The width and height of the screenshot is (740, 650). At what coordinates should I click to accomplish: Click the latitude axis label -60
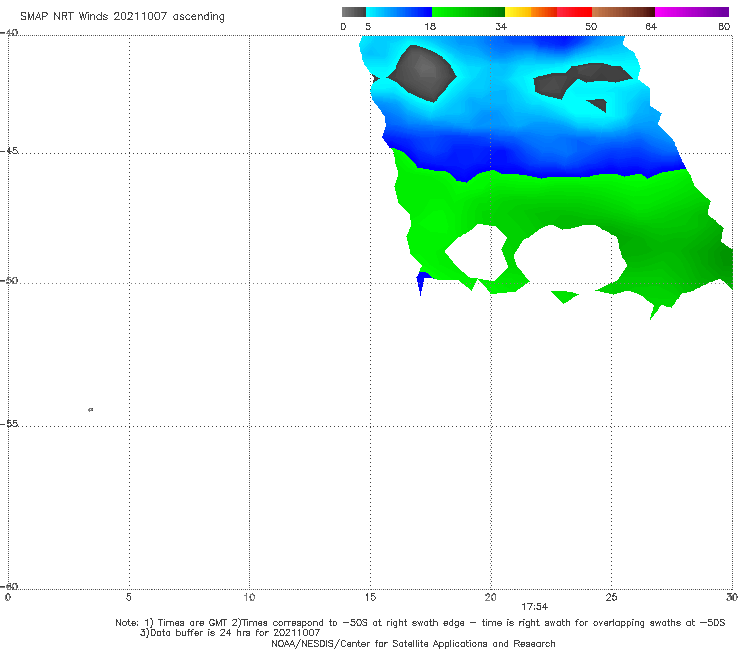[9, 586]
